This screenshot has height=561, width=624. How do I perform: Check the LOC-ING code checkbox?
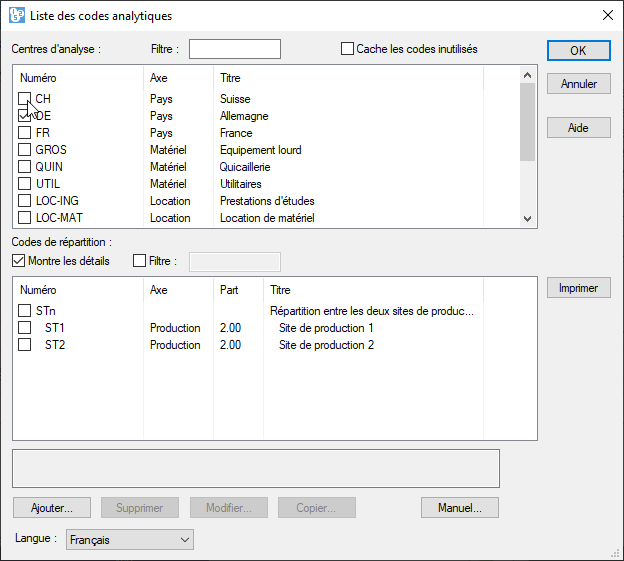pyautogui.click(x=24, y=201)
